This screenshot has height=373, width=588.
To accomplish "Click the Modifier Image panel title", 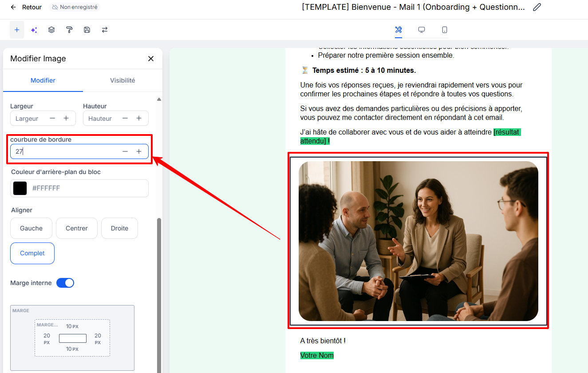I will pyautogui.click(x=38, y=59).
